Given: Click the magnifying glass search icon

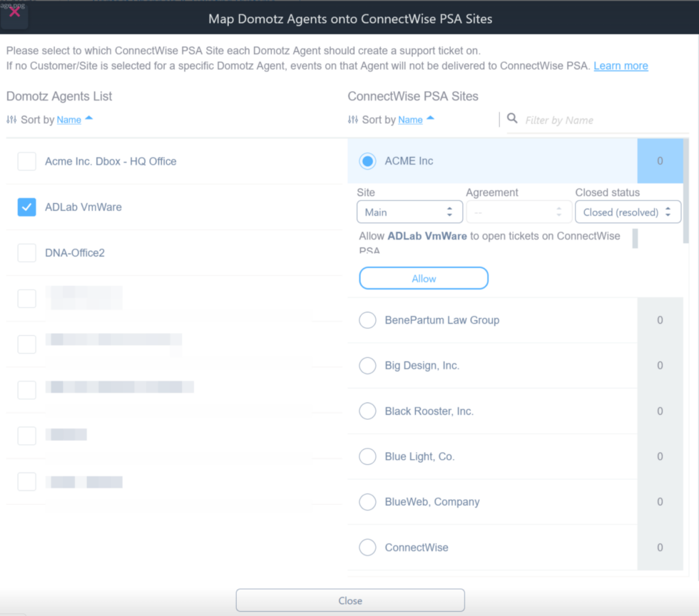Looking at the screenshot, I should (x=512, y=119).
